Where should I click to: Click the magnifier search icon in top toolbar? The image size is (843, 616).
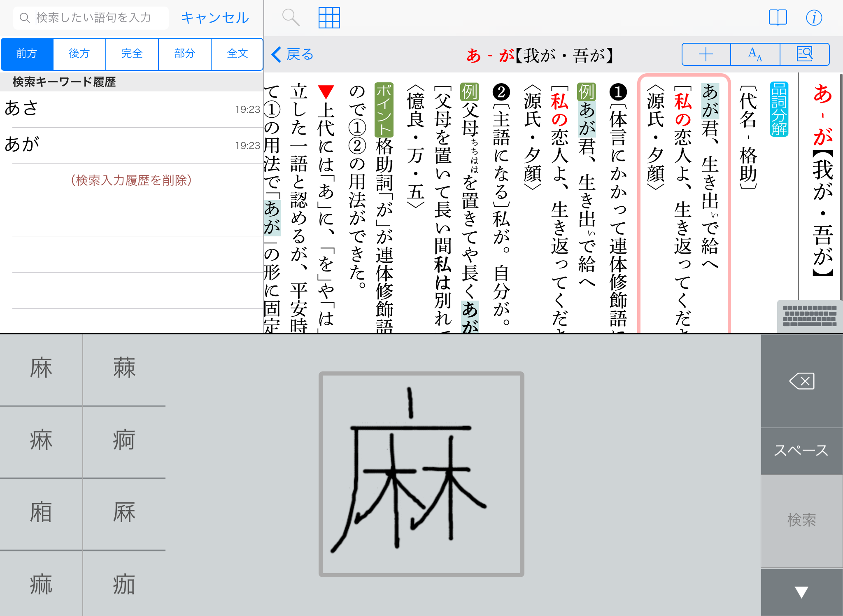[x=291, y=18]
